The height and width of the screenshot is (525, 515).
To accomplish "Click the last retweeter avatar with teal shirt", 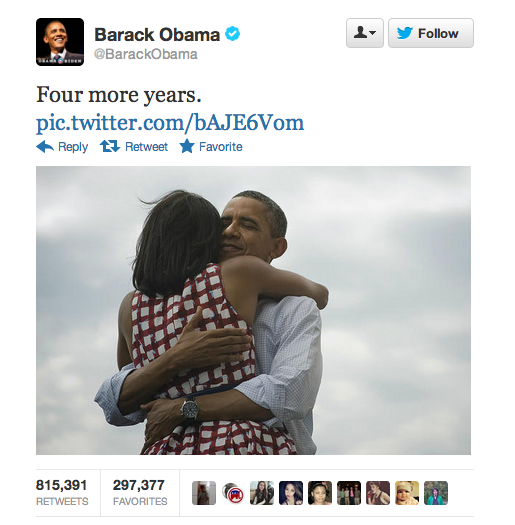I will pyautogui.click(x=436, y=493).
